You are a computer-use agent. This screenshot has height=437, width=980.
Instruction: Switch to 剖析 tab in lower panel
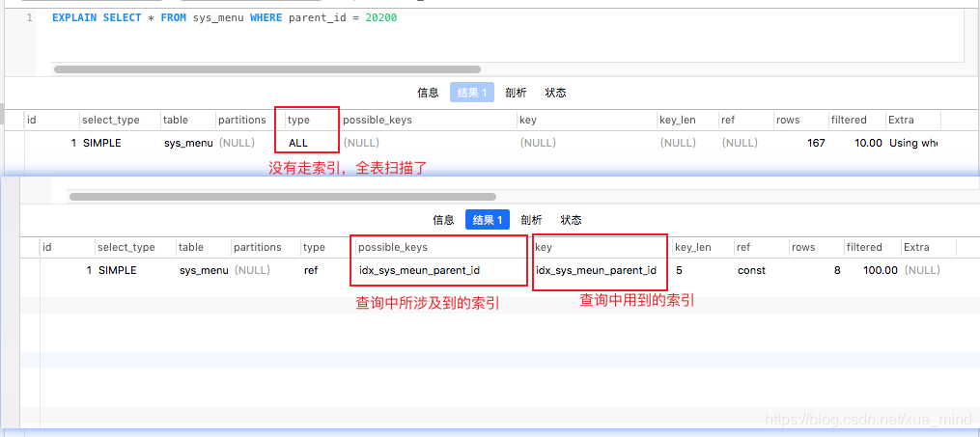tap(532, 220)
